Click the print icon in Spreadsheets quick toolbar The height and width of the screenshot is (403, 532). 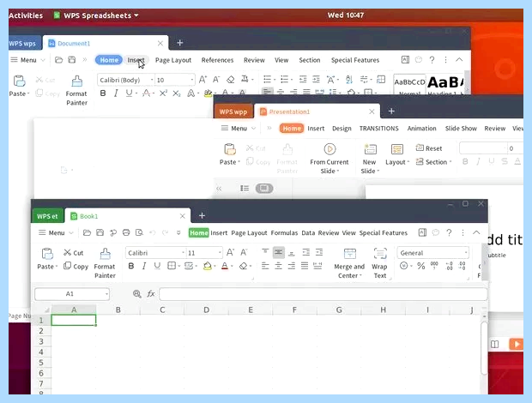pos(126,232)
